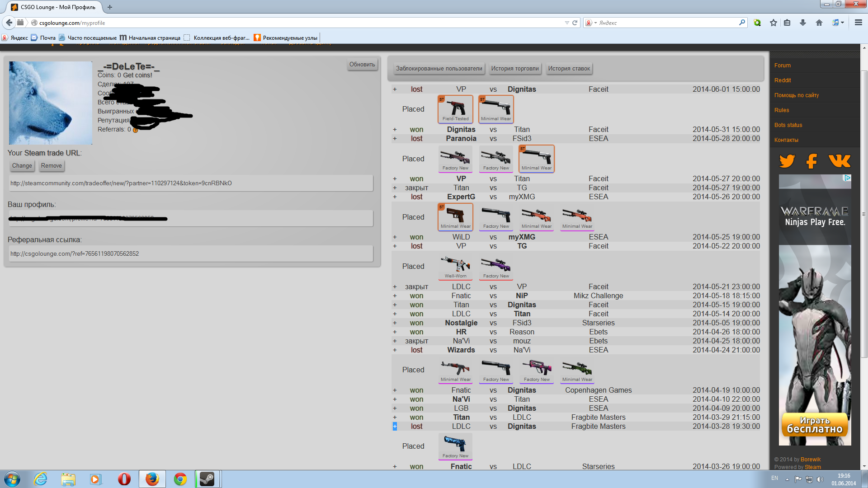868x488 pixels.
Task: Expand the ExpertG vs myXMG bet row
Action: click(x=395, y=197)
